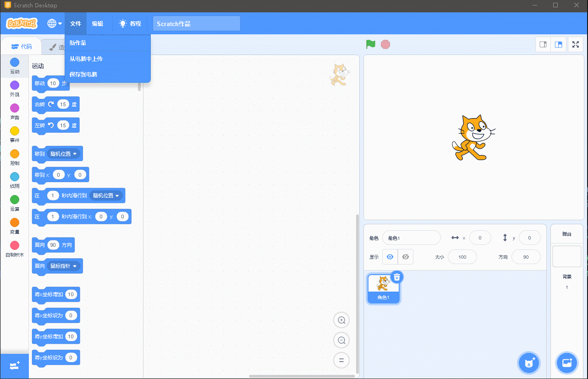The image size is (588, 379).
Task: Open the add extension button
Action: [15, 366]
